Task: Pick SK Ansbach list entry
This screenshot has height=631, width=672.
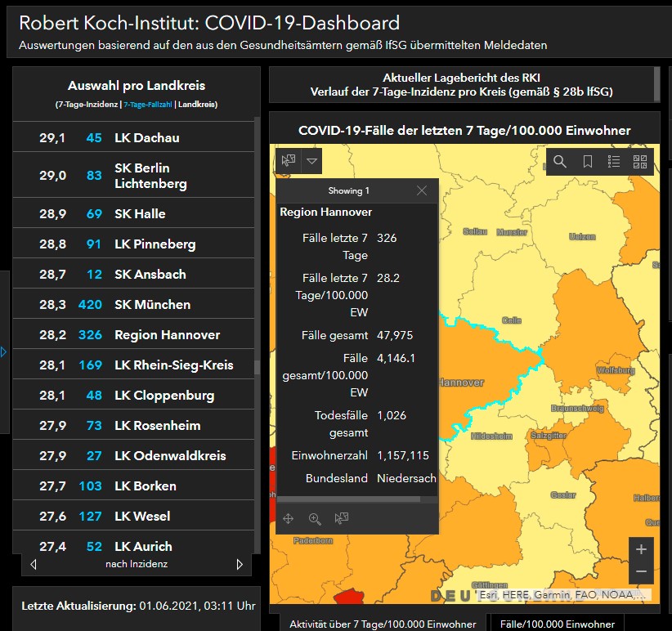Action: click(x=133, y=274)
